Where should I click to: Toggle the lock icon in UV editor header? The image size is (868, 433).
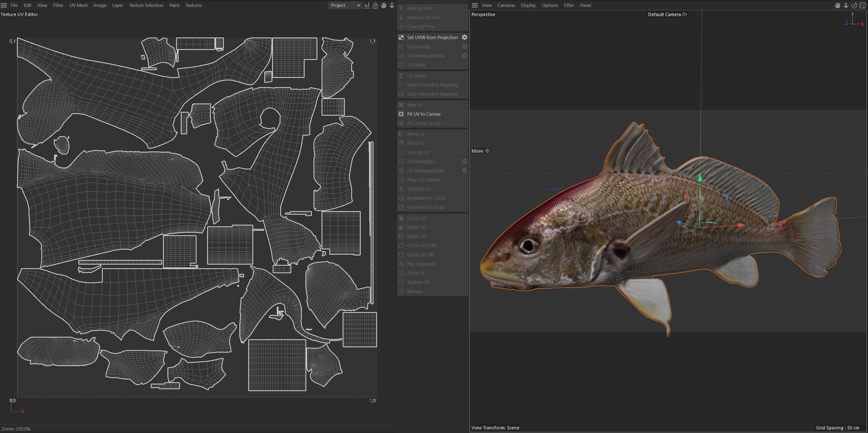375,5
